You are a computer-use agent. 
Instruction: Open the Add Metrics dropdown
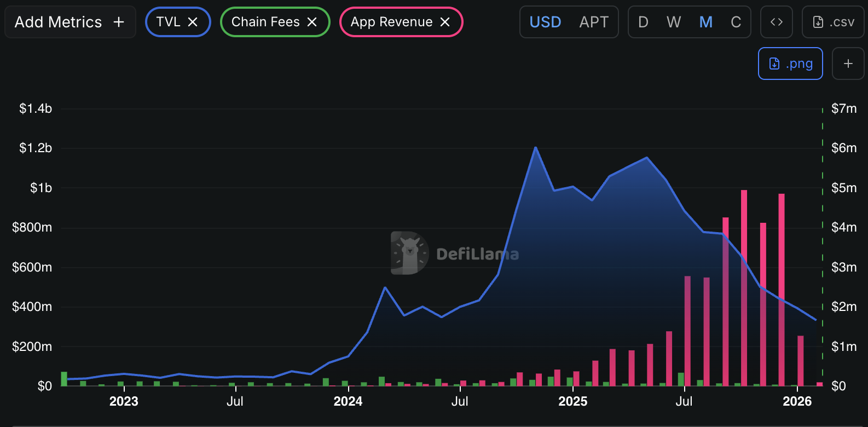coord(70,22)
